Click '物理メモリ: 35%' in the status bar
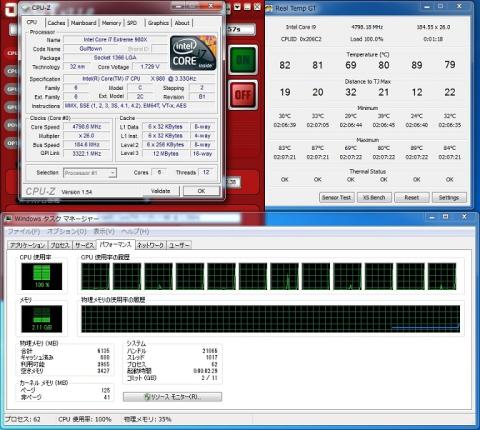 click(147, 419)
